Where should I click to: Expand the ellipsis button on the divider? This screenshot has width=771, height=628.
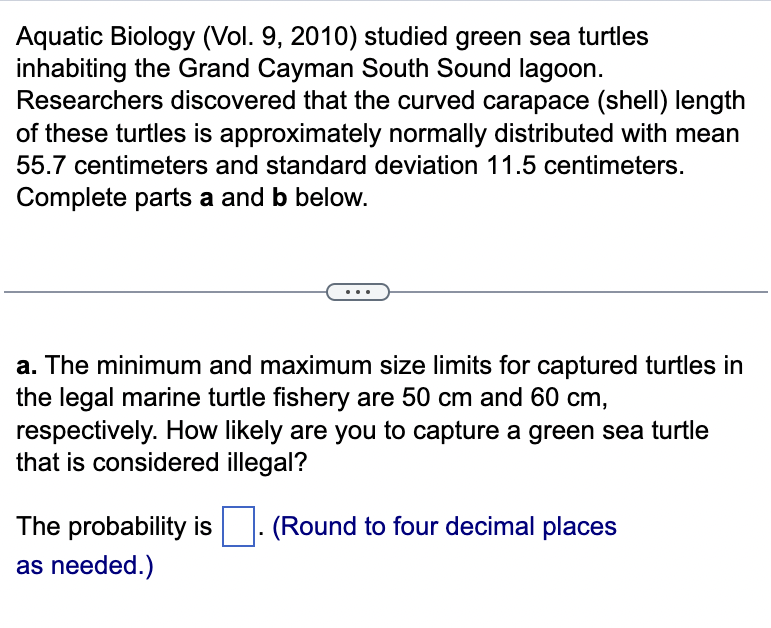(x=357, y=292)
